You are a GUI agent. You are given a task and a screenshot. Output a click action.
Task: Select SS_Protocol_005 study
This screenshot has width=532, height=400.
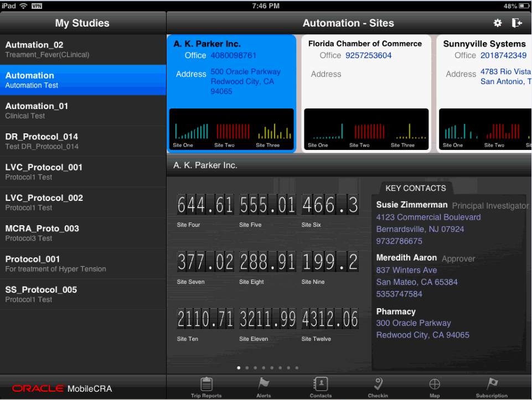(x=83, y=294)
